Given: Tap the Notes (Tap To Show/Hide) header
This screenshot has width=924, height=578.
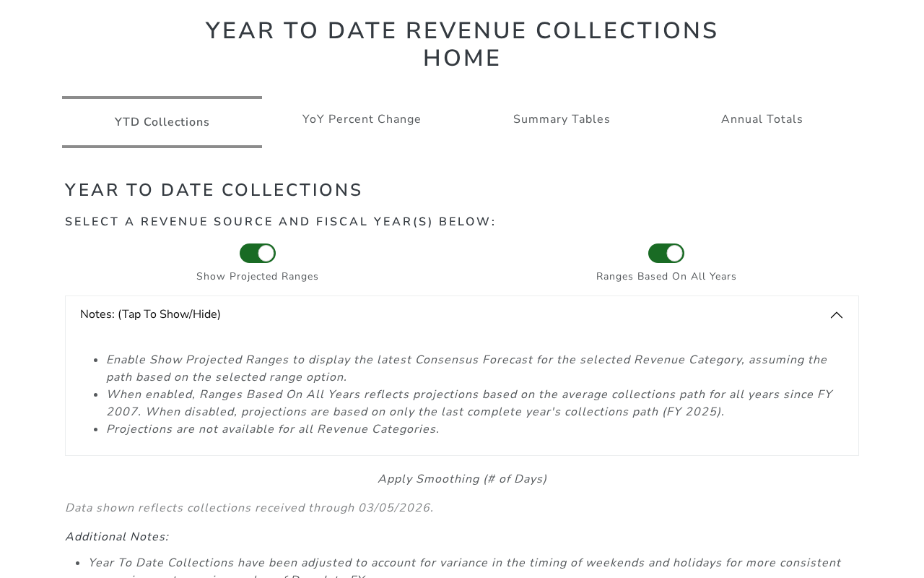Looking at the screenshot, I should [x=151, y=314].
